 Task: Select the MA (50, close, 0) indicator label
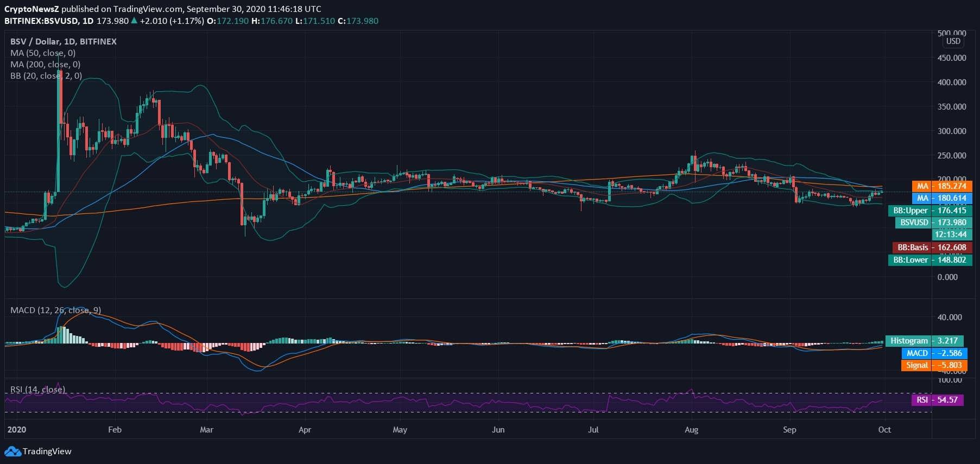[43, 53]
